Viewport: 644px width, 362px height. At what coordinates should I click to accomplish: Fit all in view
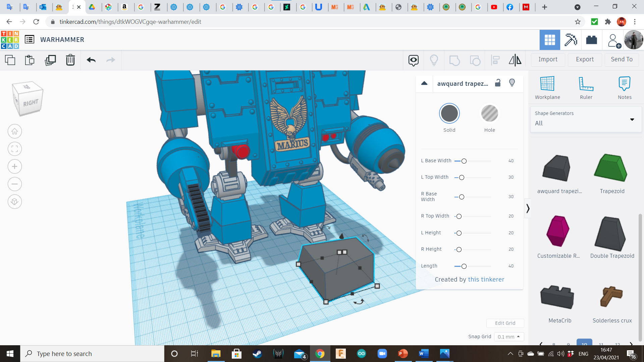click(15, 149)
